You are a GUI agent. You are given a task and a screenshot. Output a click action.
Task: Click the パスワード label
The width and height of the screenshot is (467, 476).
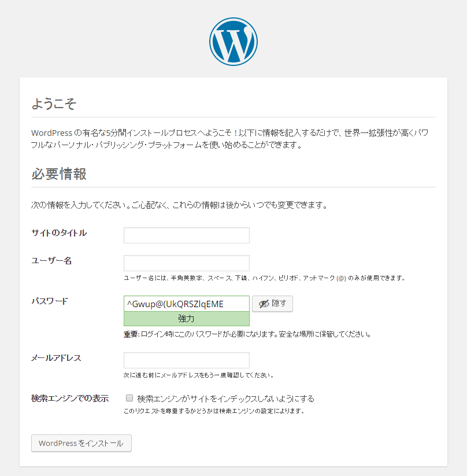tap(50, 301)
